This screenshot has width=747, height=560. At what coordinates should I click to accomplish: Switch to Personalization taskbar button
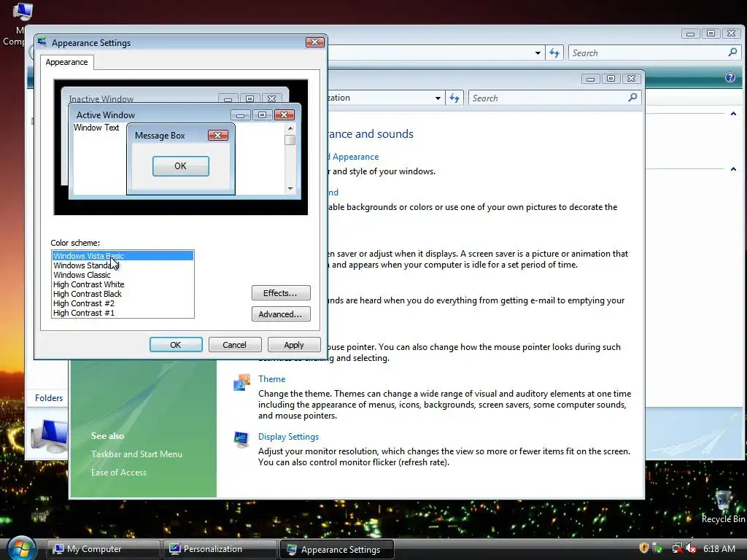point(220,549)
